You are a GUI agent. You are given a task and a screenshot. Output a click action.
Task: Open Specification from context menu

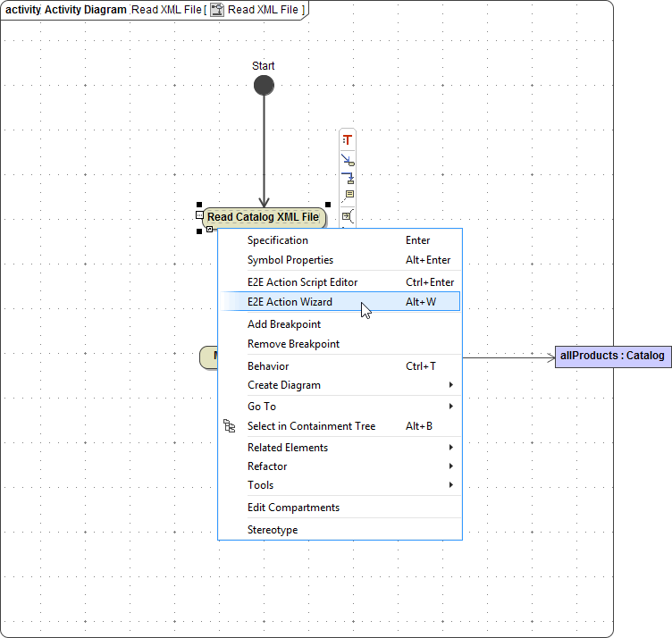click(x=277, y=240)
